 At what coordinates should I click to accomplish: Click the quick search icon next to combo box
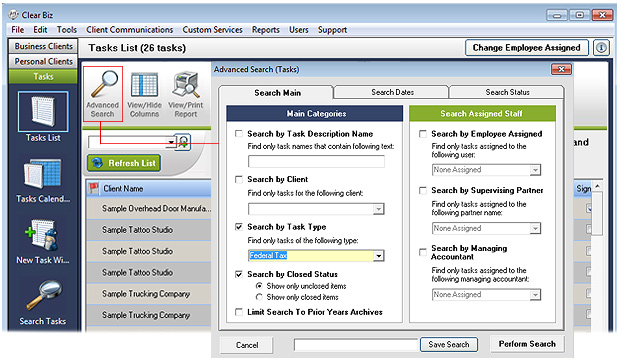coord(183,142)
